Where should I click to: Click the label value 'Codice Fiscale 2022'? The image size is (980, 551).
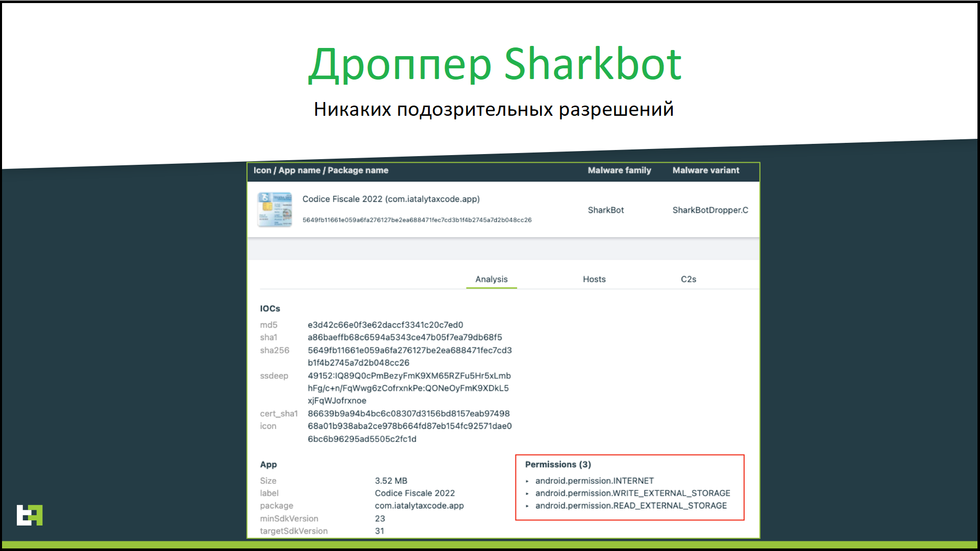coord(414,493)
